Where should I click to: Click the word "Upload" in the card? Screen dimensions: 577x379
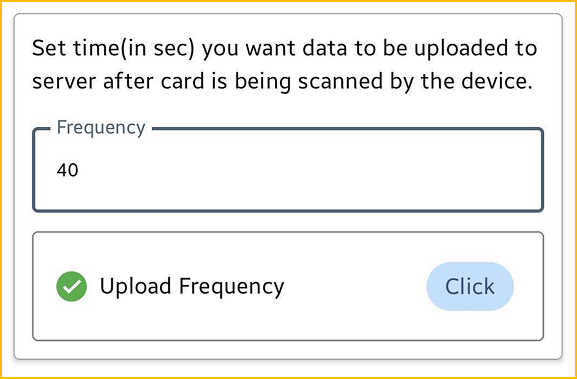(x=136, y=287)
